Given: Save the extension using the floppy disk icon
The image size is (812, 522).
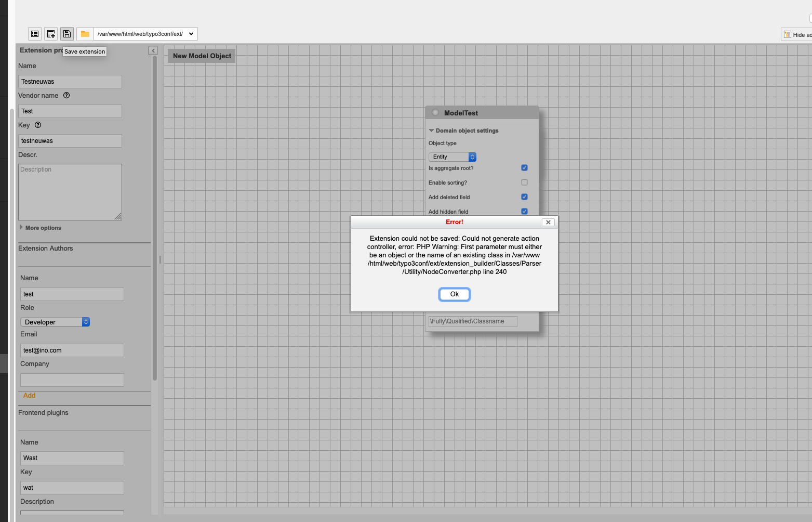Looking at the screenshot, I should click(x=66, y=33).
